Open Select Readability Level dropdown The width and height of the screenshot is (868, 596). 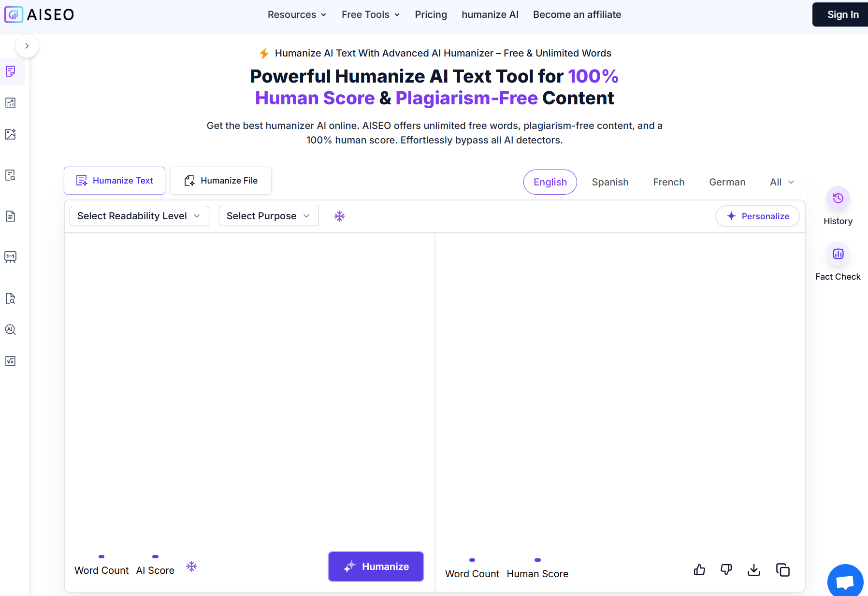139,216
